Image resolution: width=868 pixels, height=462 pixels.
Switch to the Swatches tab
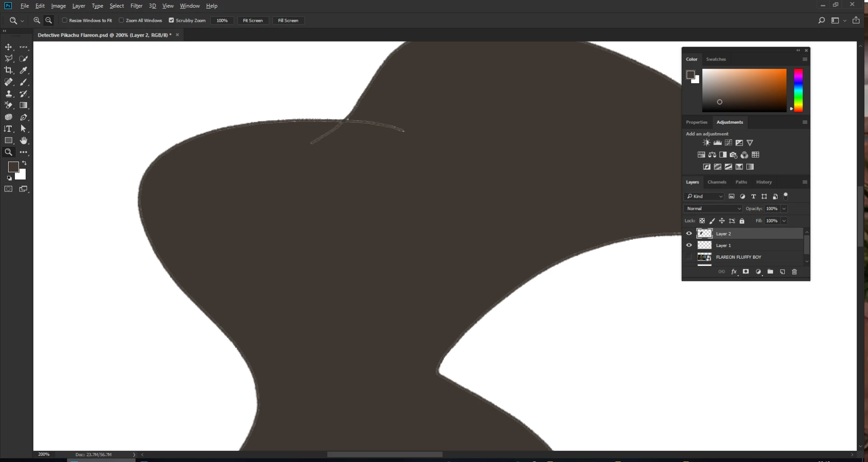tap(716, 59)
